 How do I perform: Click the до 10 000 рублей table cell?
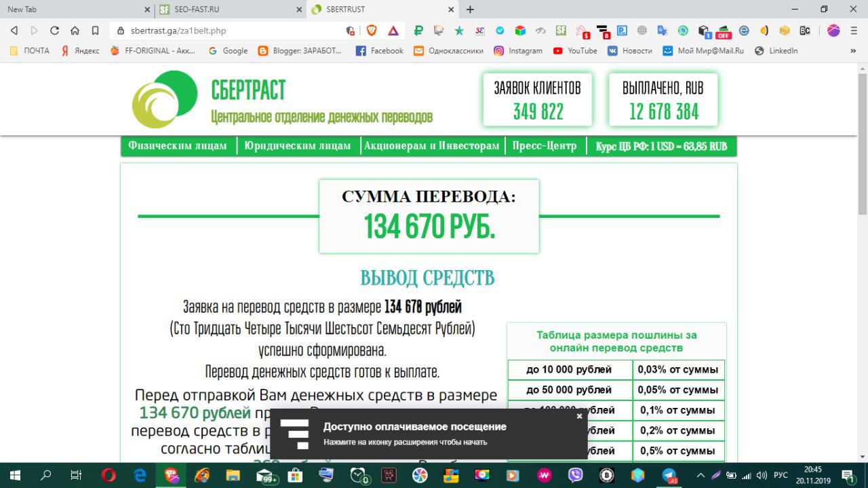[x=570, y=370]
